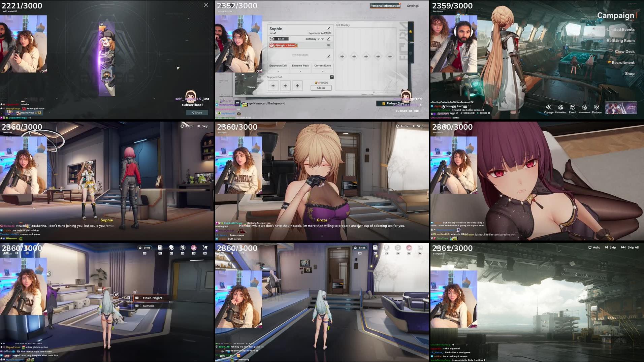Open the journal icon (F2)
The height and width of the screenshot is (362, 644).
[160, 248]
